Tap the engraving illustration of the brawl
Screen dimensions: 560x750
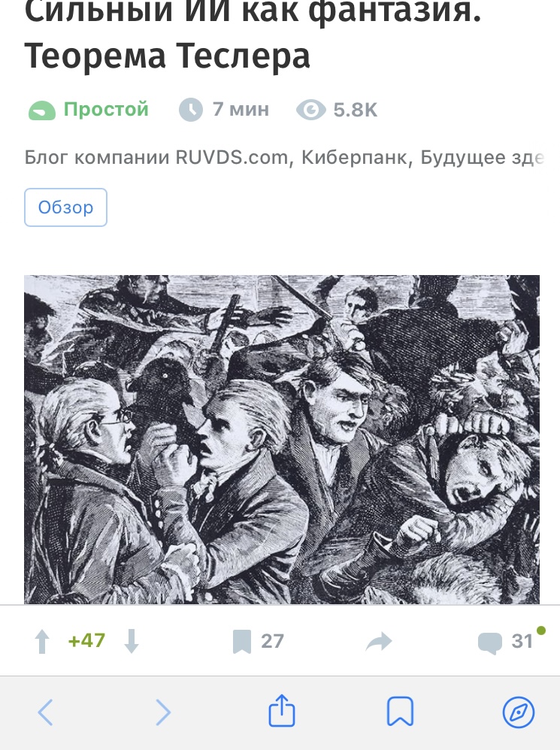(x=282, y=439)
